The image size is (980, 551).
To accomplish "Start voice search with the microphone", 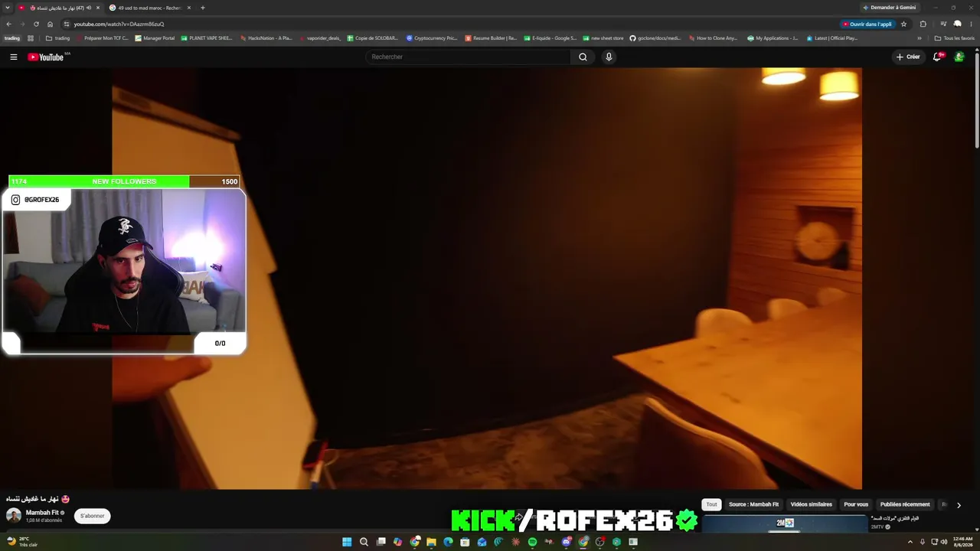I will click(x=609, y=57).
